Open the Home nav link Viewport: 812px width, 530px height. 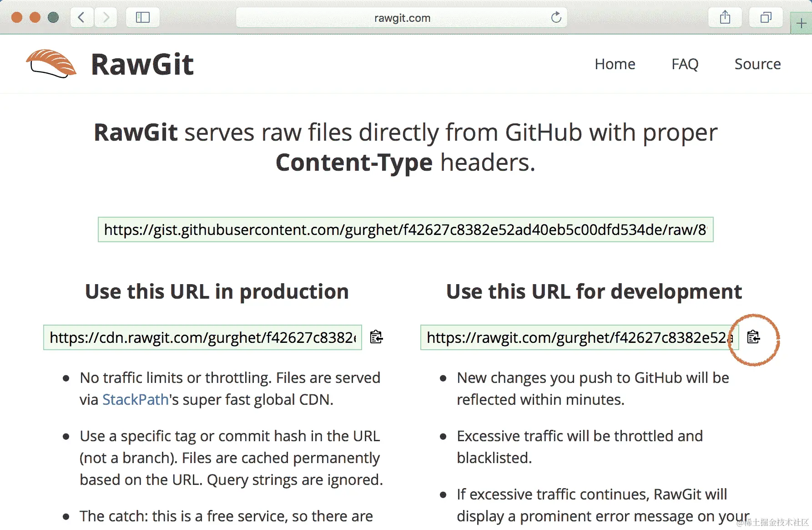pos(615,64)
